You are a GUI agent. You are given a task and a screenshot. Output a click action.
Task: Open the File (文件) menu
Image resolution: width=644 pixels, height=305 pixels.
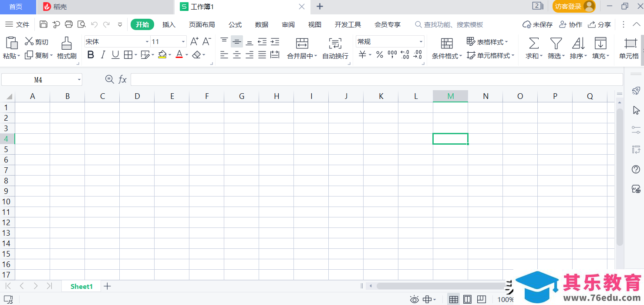click(x=17, y=24)
